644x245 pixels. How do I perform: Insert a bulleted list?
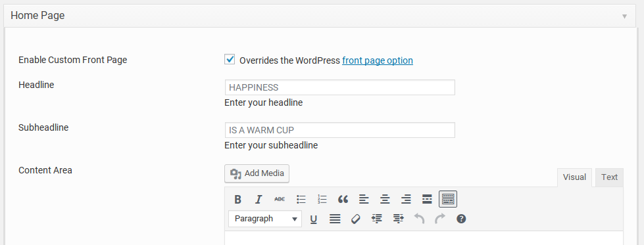point(301,200)
